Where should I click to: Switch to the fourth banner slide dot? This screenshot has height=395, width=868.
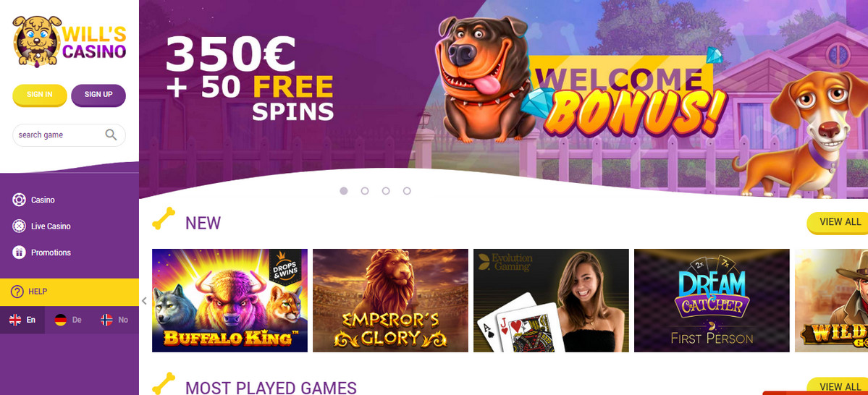407,191
